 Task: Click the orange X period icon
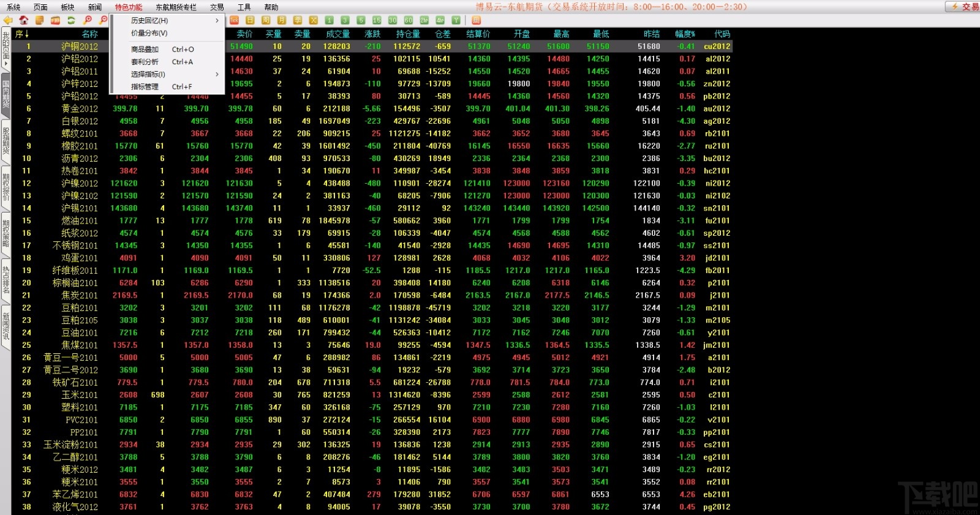point(314,20)
